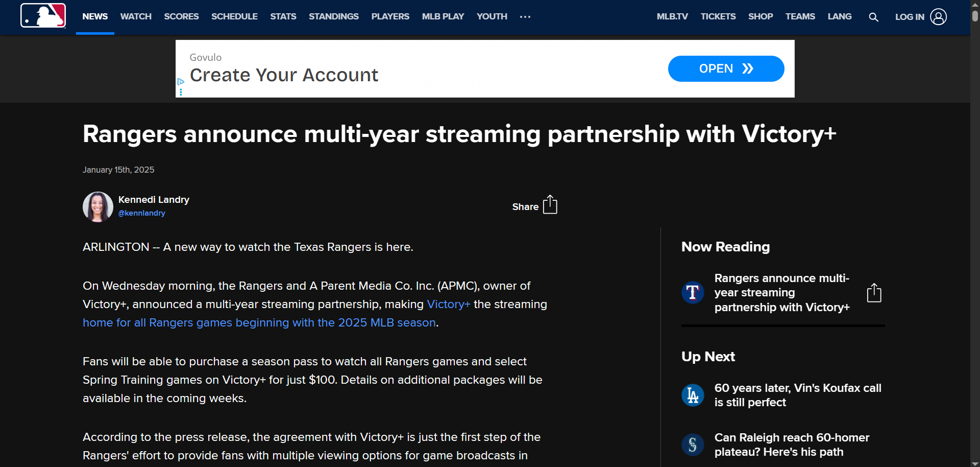The width and height of the screenshot is (980, 467).
Task: Click share icon in Now Reading panel
Action: (874, 293)
